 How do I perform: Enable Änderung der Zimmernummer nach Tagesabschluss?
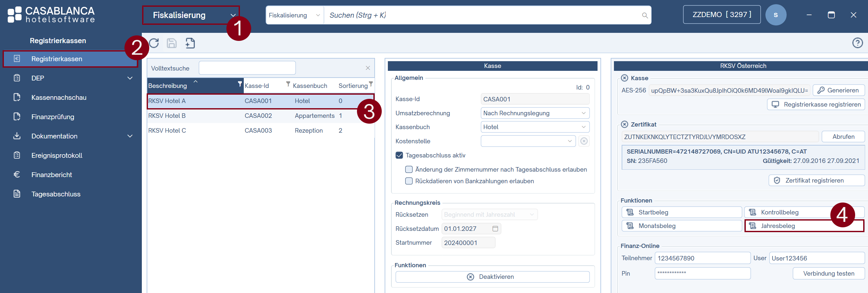409,169
